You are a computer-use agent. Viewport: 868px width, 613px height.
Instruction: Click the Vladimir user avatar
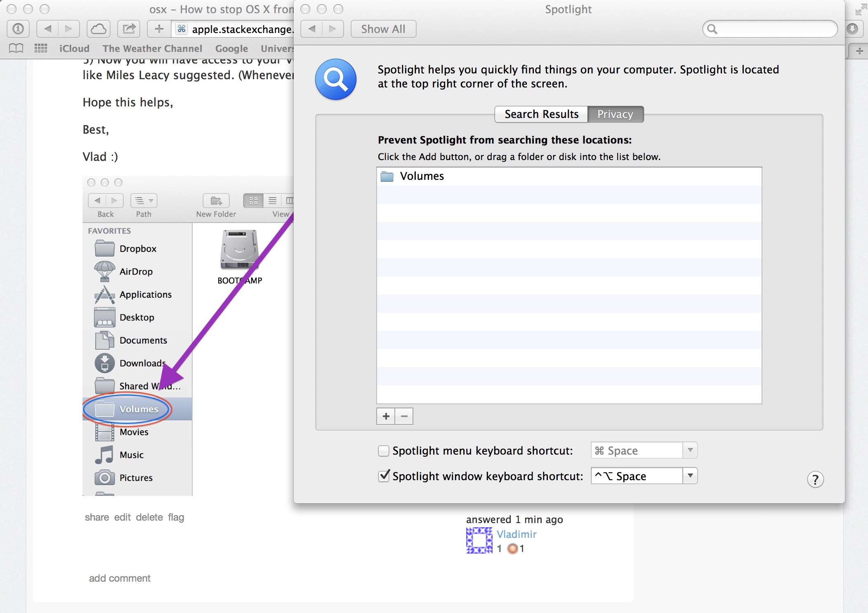pyautogui.click(x=479, y=540)
